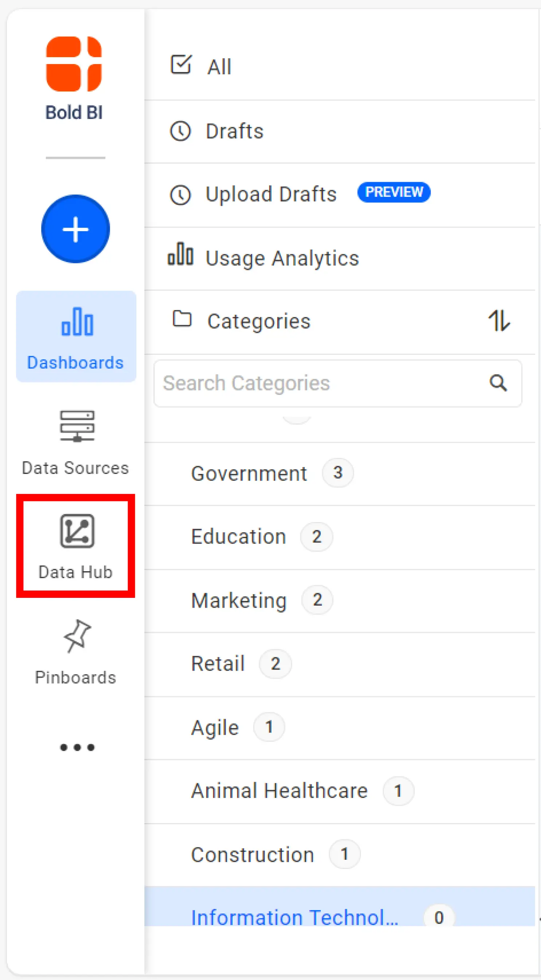
Task: Show All dashboards
Action: coord(219,67)
